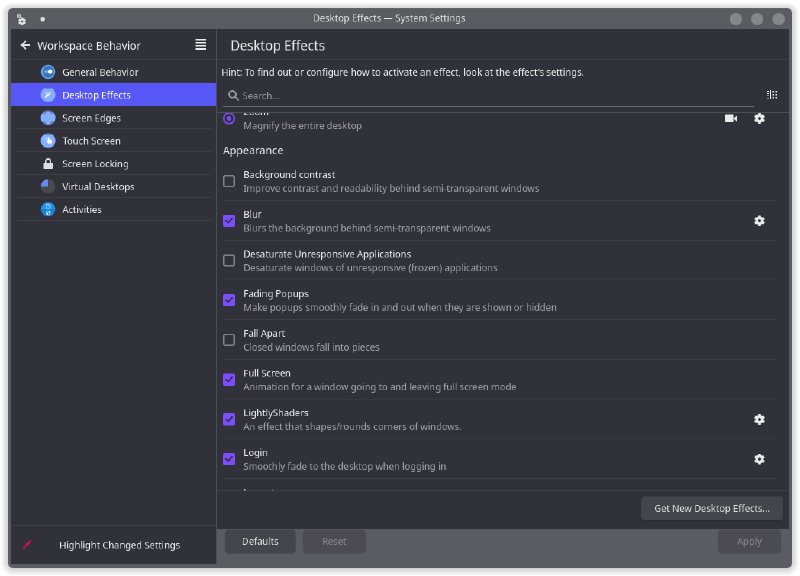Screen dimensions: 800x576
Task: Select the Zoom radio button
Action: (x=229, y=119)
